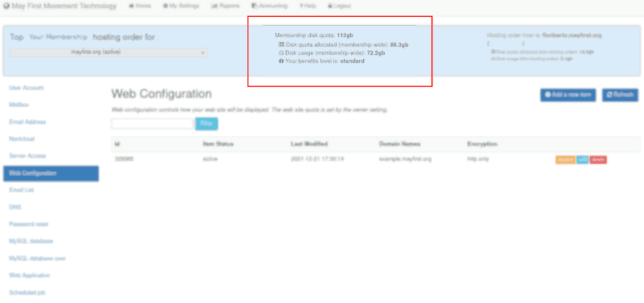Click the Add a new item button
The height and width of the screenshot is (303, 644).
[568, 95]
